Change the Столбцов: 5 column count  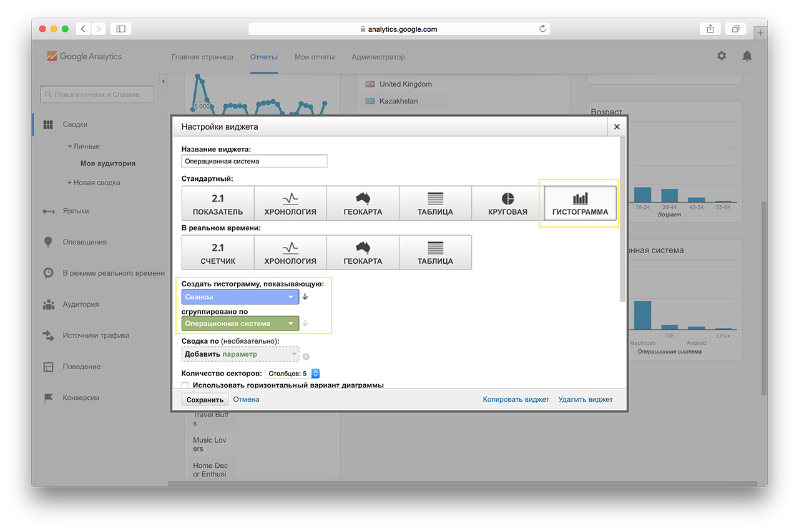293,374
